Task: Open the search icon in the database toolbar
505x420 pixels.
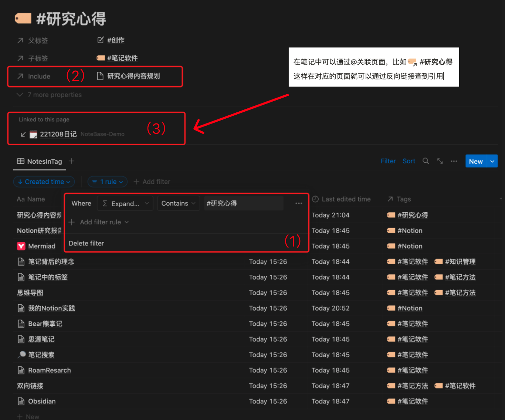Action: pyautogui.click(x=426, y=161)
